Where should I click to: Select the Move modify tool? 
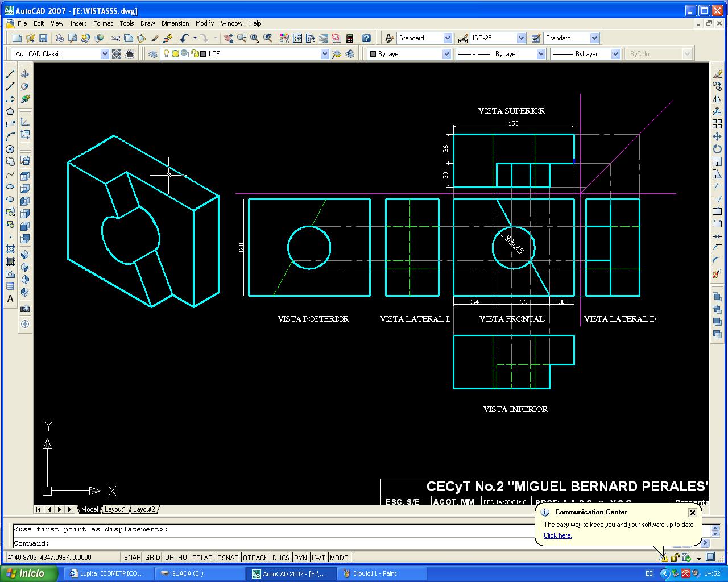pos(717,136)
